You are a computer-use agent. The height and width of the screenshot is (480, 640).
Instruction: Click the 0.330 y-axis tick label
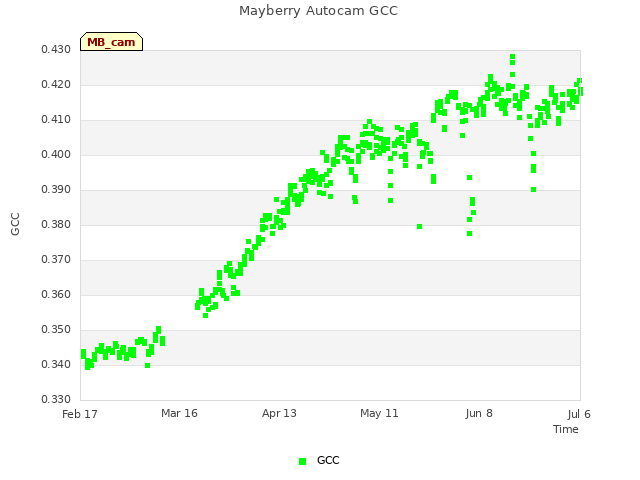[x=56, y=399]
